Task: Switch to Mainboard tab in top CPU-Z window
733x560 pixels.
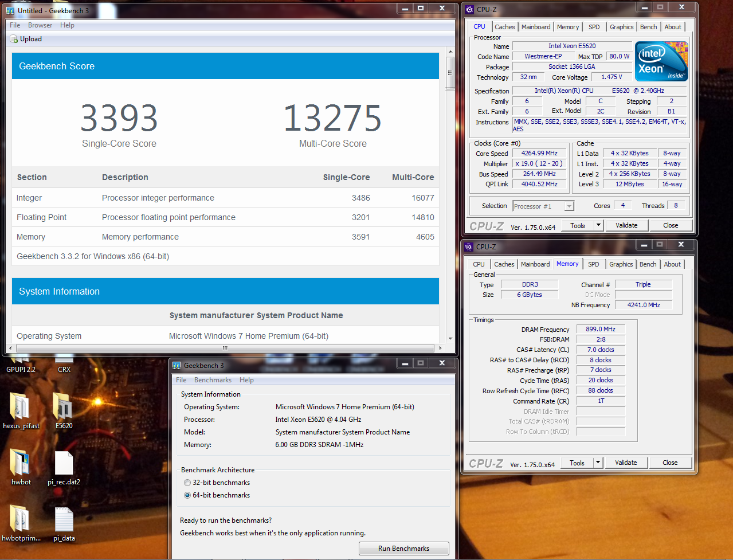Action: tap(536, 27)
